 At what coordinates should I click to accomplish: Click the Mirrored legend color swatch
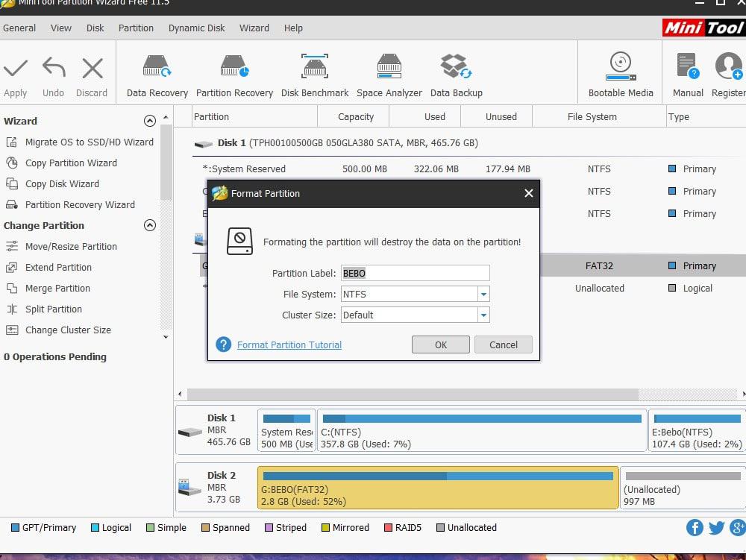point(325,528)
